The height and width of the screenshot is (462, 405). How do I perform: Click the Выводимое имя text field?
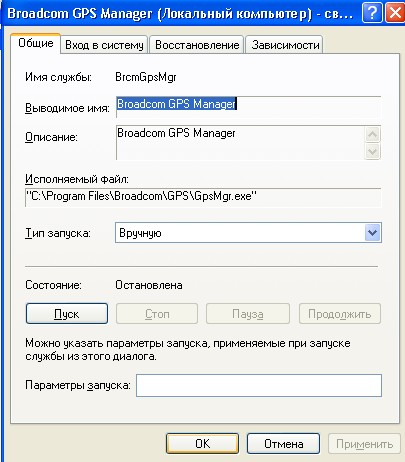pyautogui.click(x=248, y=107)
